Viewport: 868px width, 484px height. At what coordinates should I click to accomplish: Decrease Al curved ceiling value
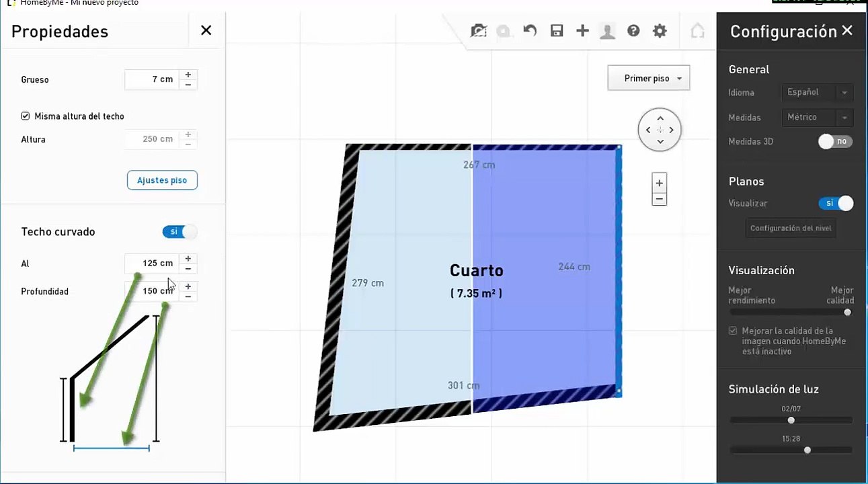point(188,268)
